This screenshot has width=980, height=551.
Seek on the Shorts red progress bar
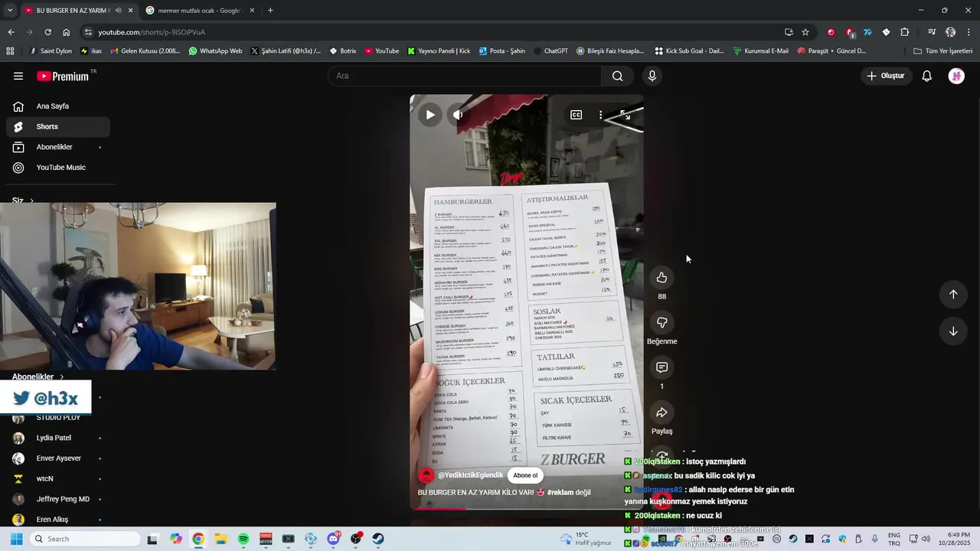click(527, 508)
